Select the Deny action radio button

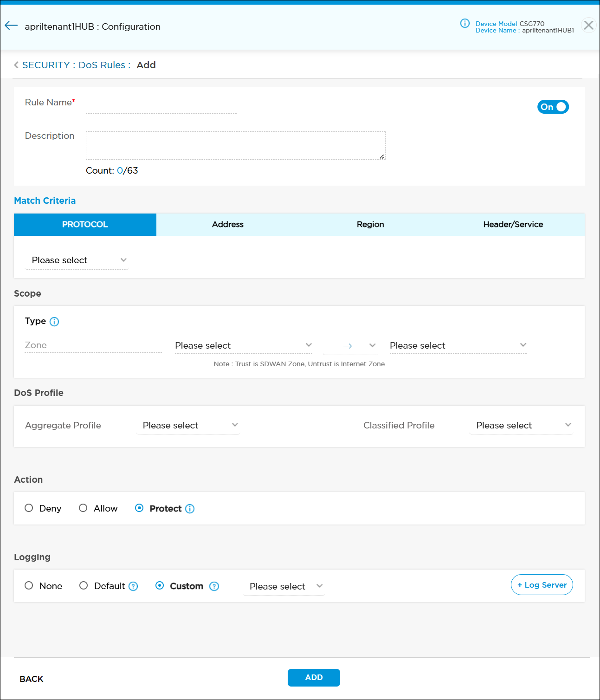click(29, 508)
